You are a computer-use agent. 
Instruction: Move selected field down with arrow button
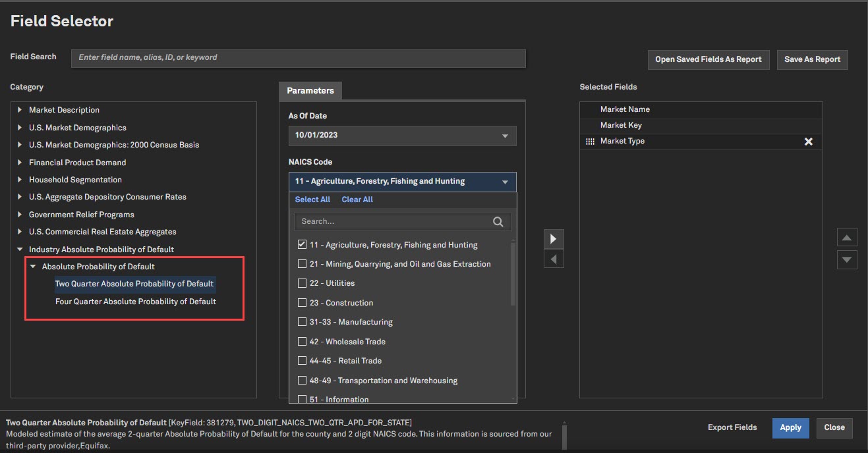[847, 259]
